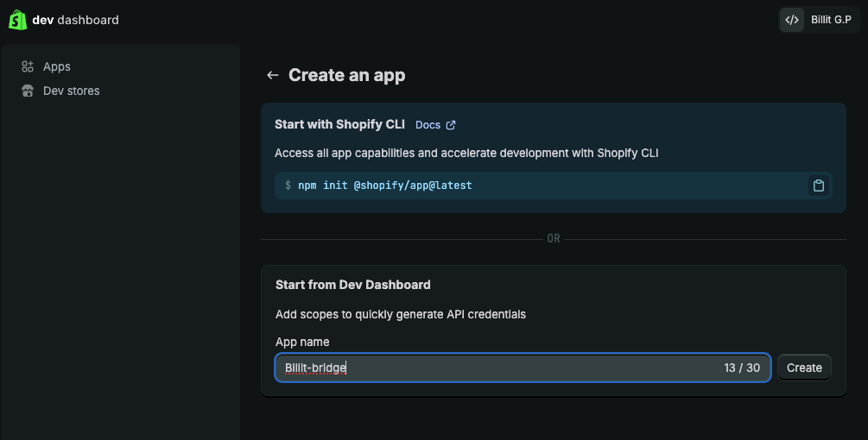Click the Apps grid icon in sidebar

[x=28, y=66]
